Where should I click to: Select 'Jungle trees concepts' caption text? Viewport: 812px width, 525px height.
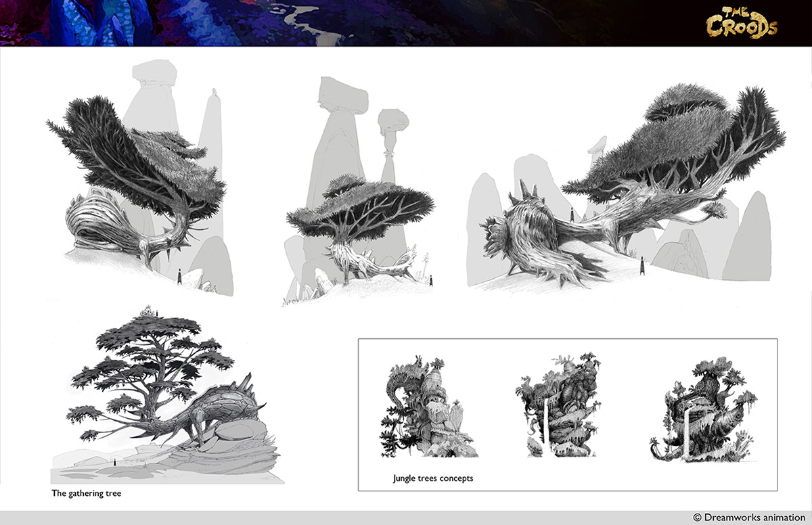point(433,478)
